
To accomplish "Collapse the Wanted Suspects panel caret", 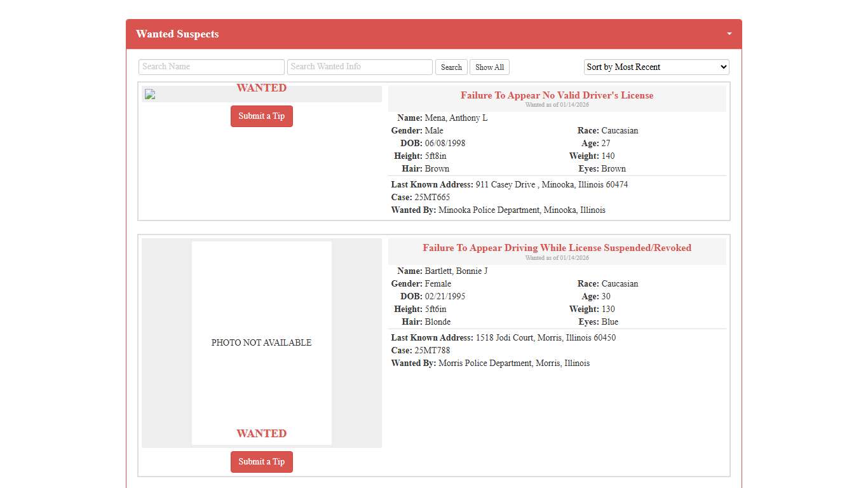I will click(729, 34).
